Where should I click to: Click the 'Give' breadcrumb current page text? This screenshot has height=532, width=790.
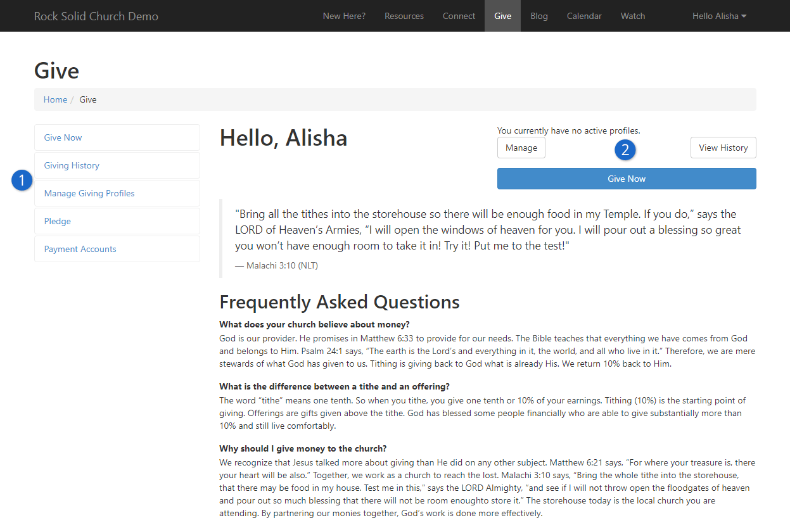pyautogui.click(x=88, y=99)
